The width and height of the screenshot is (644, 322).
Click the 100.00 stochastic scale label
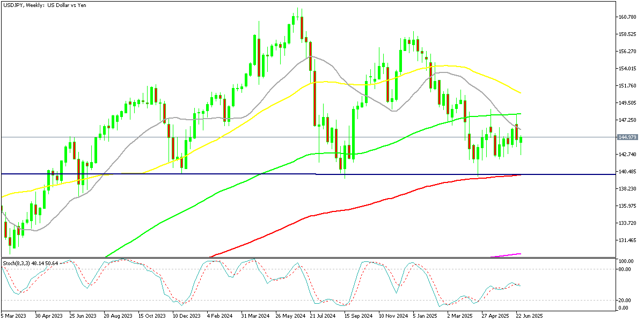pyautogui.click(x=626, y=261)
